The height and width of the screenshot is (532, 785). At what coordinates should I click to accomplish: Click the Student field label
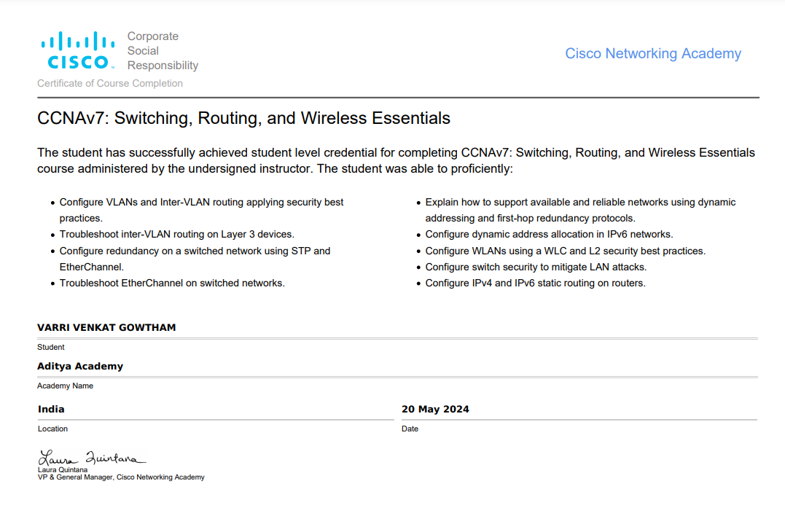point(51,348)
